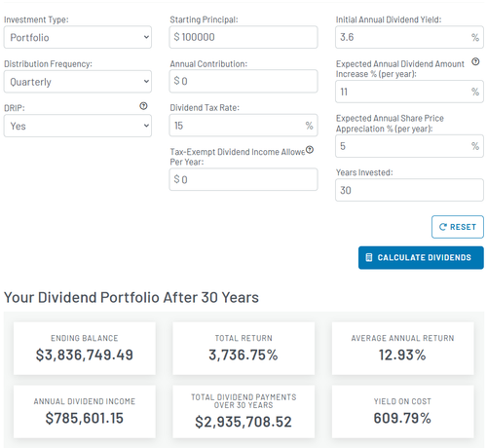Click the Years Invested input field

pyautogui.click(x=409, y=190)
